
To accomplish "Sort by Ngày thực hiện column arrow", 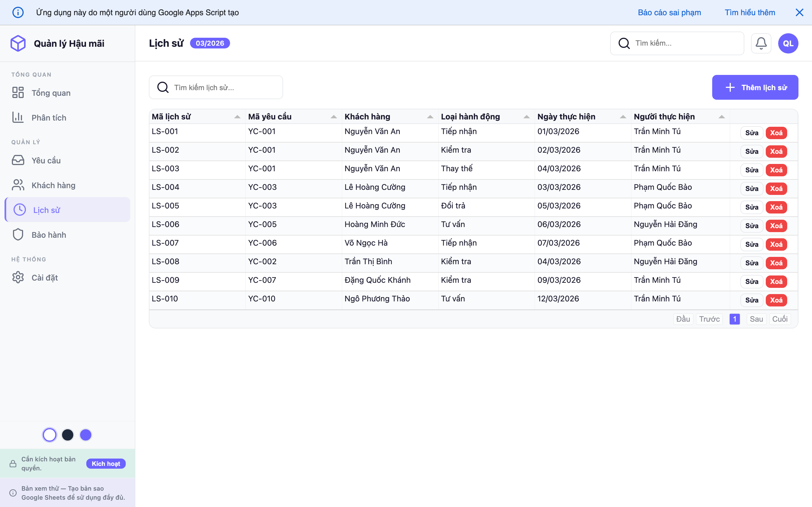I will 623,116.
